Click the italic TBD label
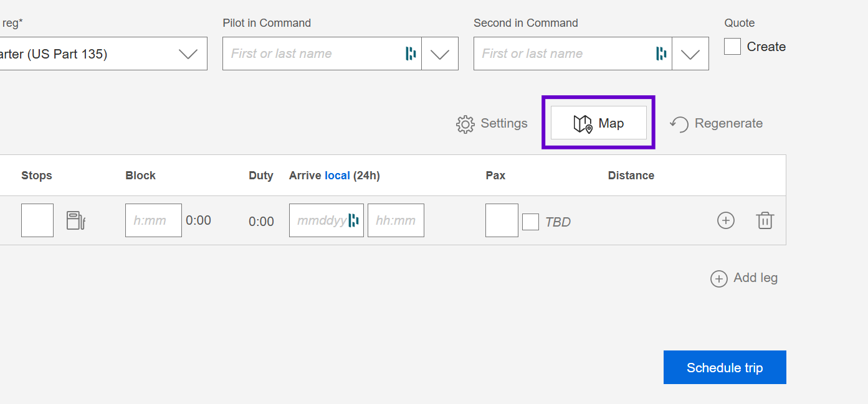The height and width of the screenshot is (404, 868). click(x=558, y=222)
